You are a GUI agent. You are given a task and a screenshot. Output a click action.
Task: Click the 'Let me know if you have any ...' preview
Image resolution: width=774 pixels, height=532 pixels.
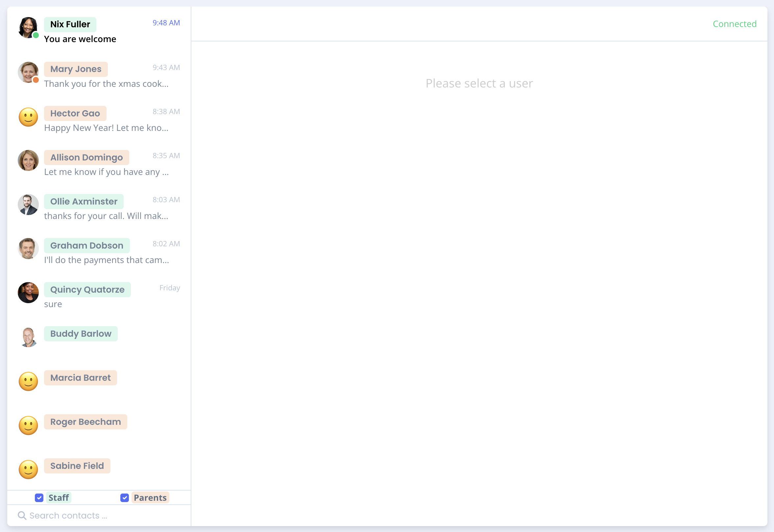pyautogui.click(x=106, y=172)
